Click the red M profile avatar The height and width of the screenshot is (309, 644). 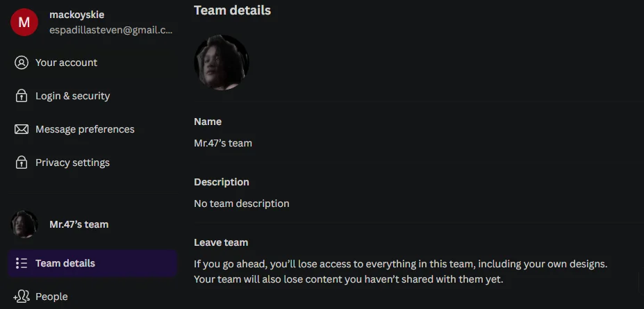[24, 22]
